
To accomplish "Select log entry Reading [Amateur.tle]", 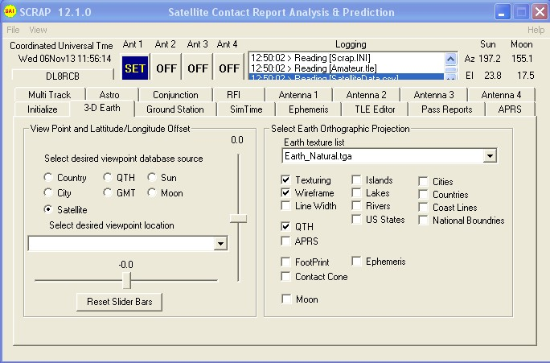I will [x=346, y=68].
